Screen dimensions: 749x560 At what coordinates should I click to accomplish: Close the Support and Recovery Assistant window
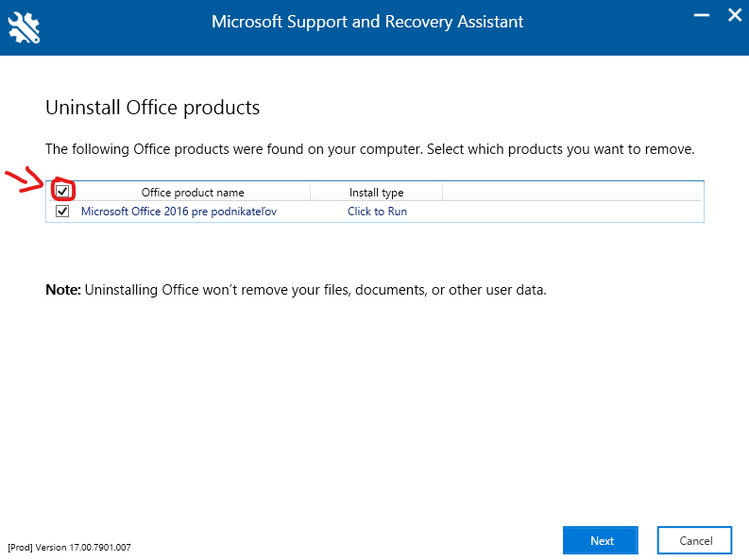click(735, 15)
